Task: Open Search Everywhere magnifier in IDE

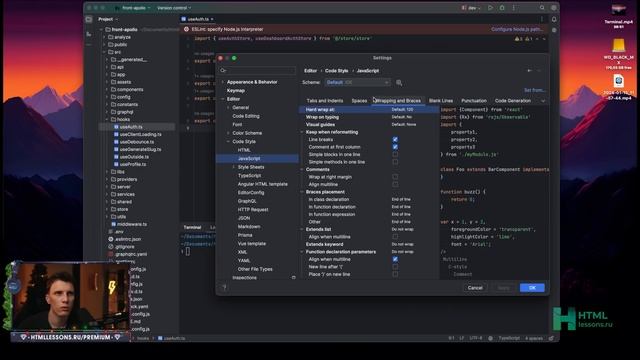Action: tap(542, 8)
